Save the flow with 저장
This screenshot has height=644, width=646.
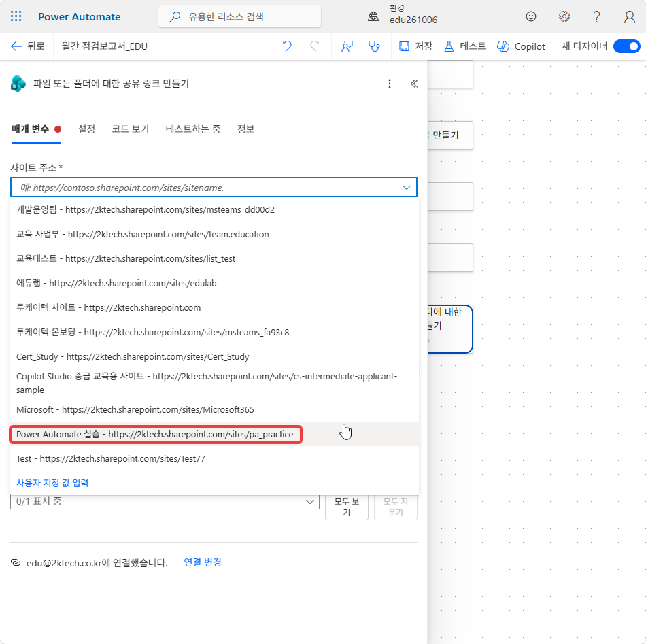click(x=415, y=46)
